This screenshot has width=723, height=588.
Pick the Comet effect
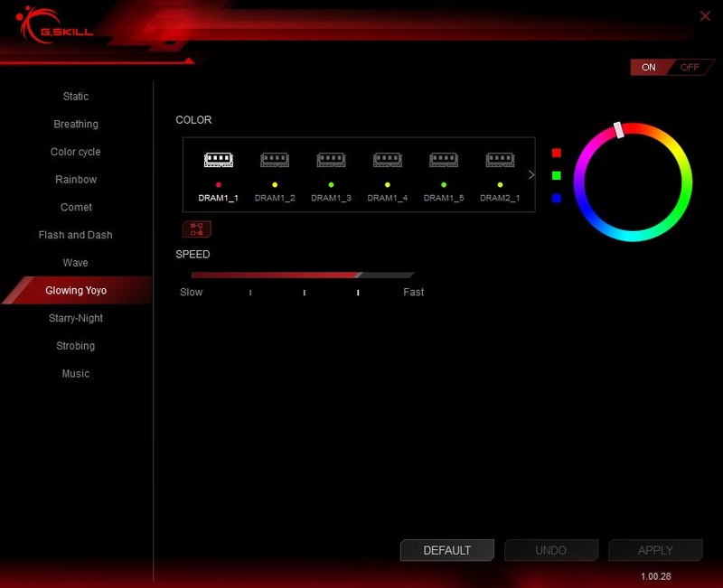[x=76, y=208]
